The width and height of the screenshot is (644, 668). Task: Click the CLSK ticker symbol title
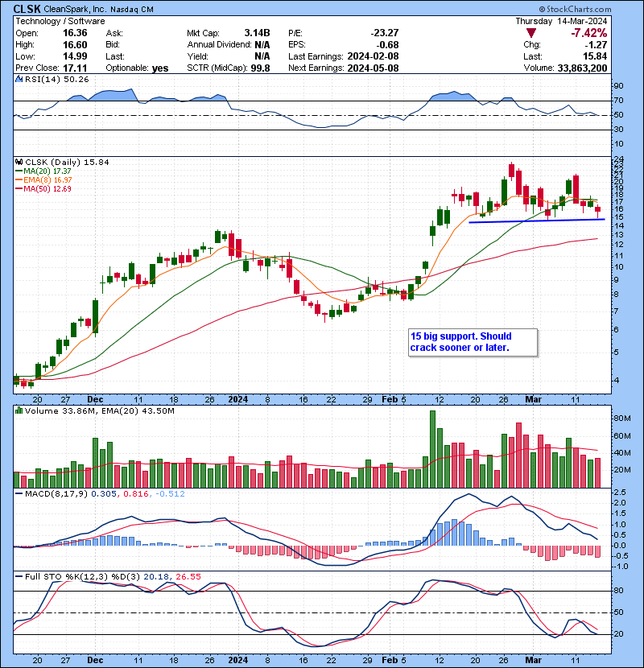(27, 9)
